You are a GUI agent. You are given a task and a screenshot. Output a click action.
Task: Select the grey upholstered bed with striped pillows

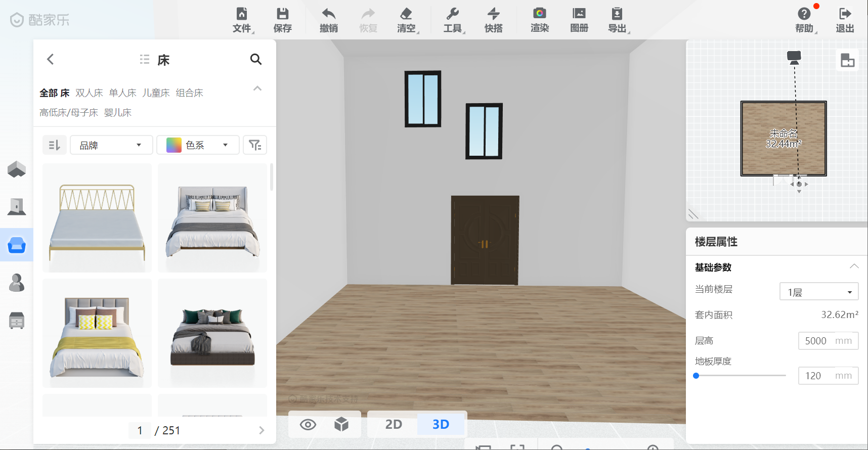pyautogui.click(x=212, y=218)
